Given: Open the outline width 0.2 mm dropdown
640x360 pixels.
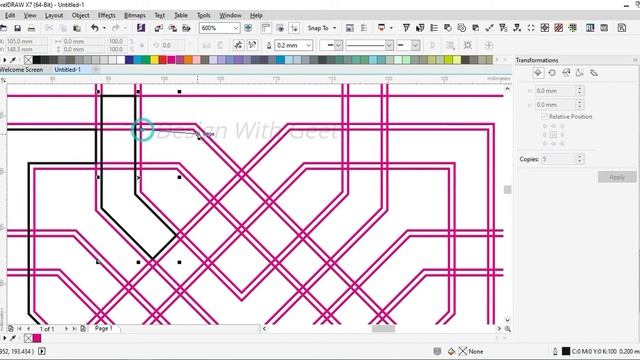Looking at the screenshot, I should point(309,45).
